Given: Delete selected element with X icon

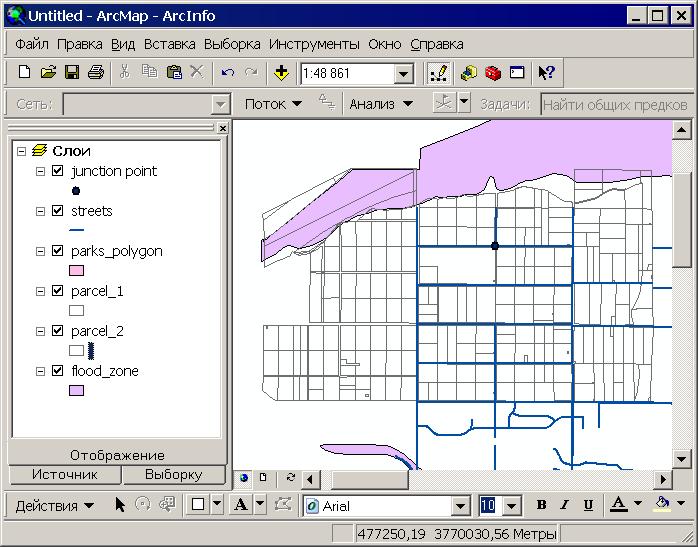Looking at the screenshot, I should pos(197,72).
